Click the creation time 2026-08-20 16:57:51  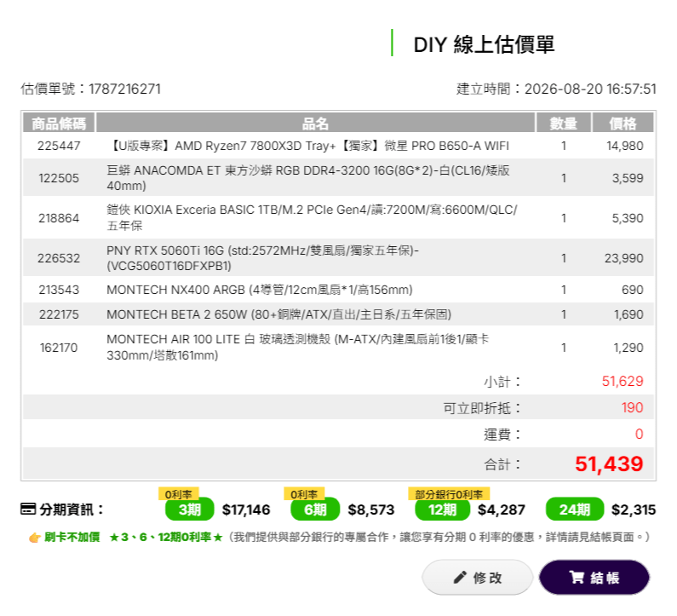[590, 89]
